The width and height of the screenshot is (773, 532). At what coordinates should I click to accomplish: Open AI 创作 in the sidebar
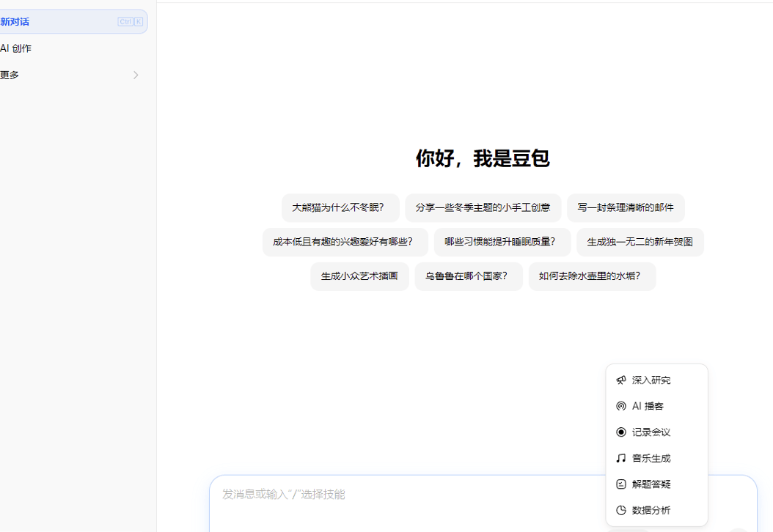tap(73, 48)
